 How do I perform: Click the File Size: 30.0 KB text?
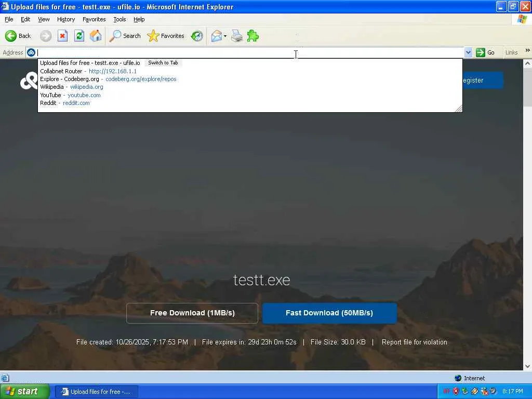pyautogui.click(x=338, y=342)
